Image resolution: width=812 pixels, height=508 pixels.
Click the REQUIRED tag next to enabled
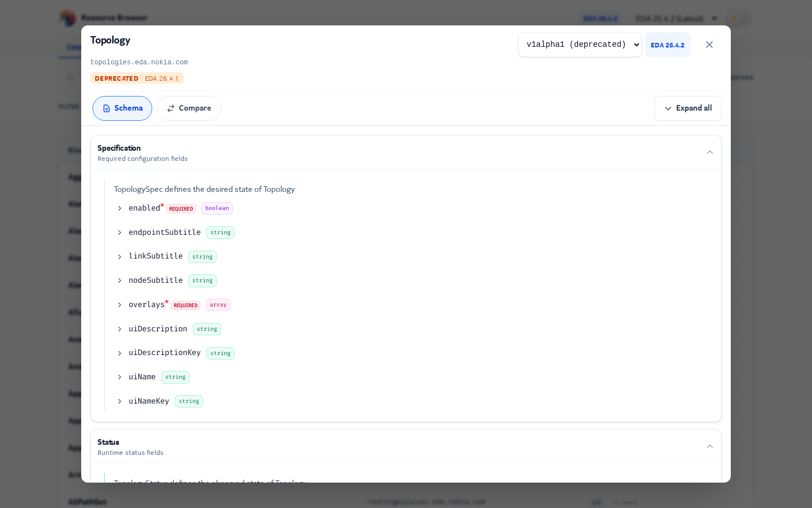(181, 209)
